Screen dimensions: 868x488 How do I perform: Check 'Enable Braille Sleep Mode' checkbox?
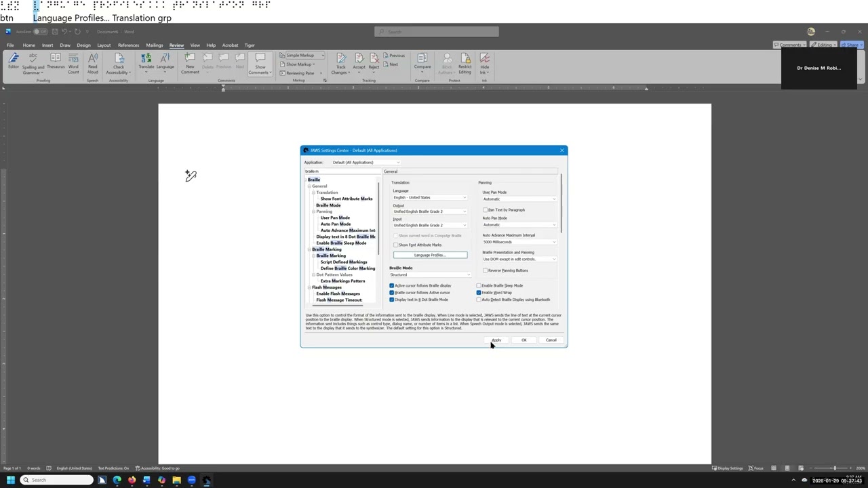tap(479, 286)
